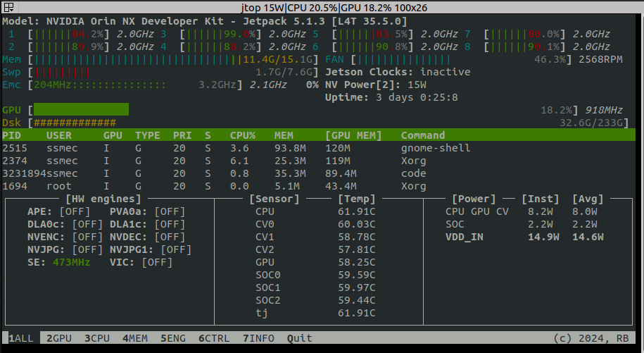Click the [HW engines] panel title
Screen dimensions: 644x353
coord(103,199)
